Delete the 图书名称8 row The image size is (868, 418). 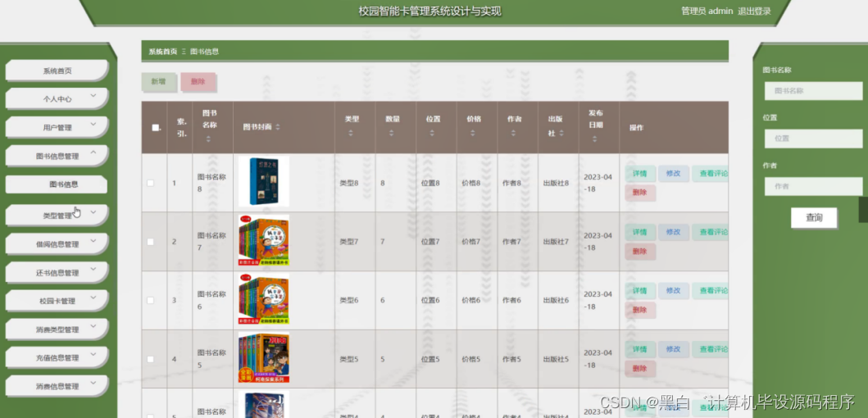(x=640, y=193)
